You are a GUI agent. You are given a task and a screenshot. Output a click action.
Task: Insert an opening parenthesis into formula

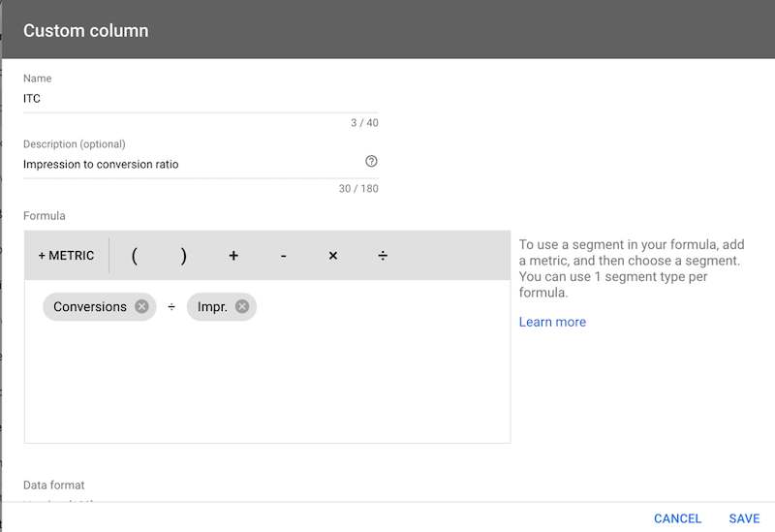click(x=134, y=256)
